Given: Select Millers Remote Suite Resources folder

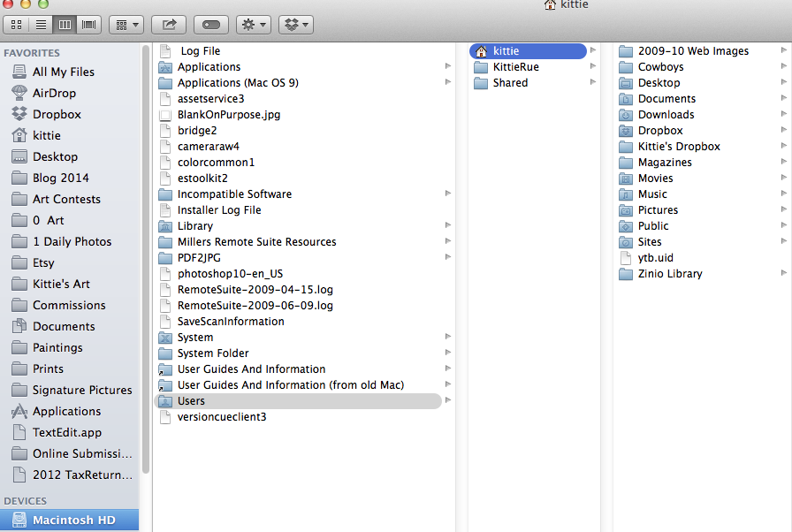Looking at the screenshot, I should tap(256, 242).
